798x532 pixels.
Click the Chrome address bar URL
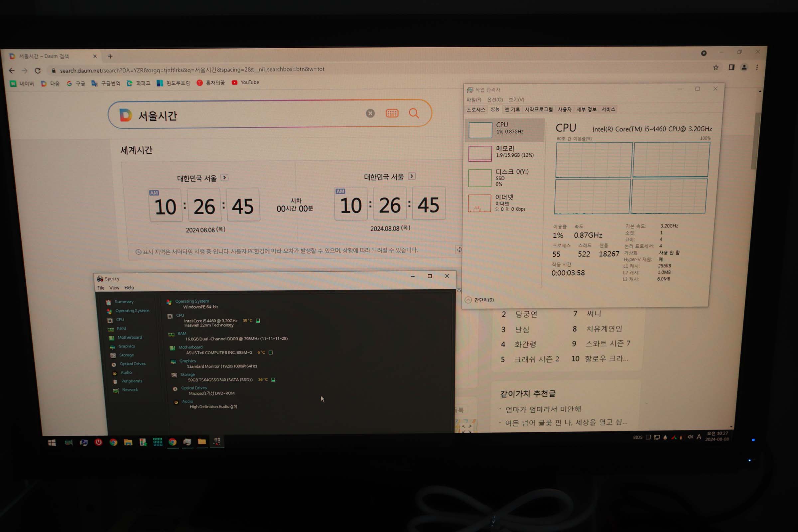[192, 69]
